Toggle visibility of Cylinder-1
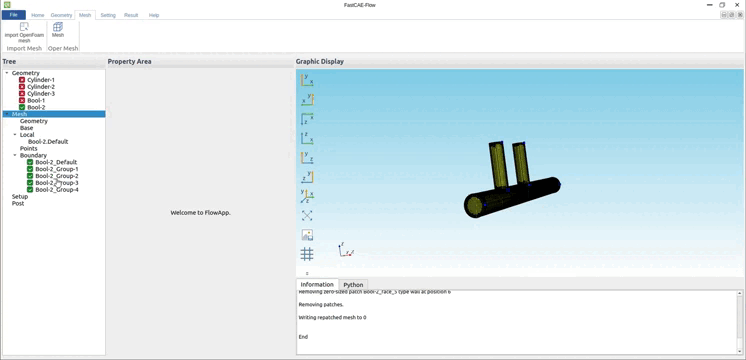 (x=22, y=80)
